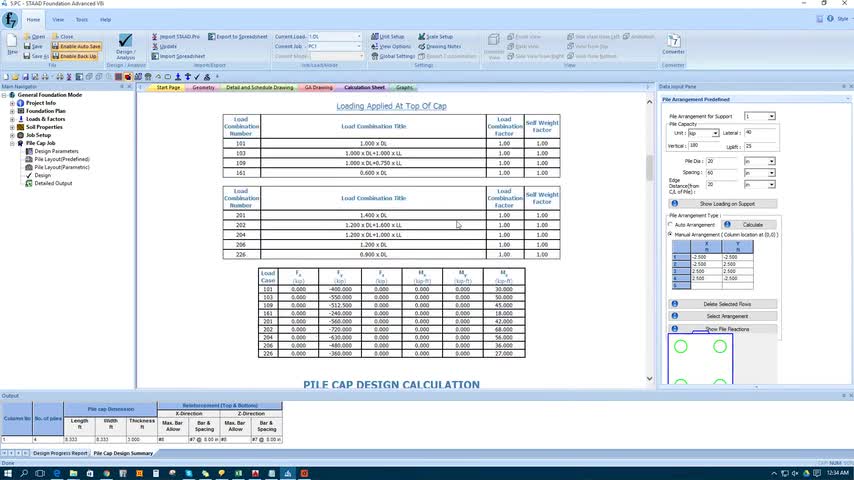Click Show Loading on Support button
The height and width of the screenshot is (480, 854).
[723, 204]
